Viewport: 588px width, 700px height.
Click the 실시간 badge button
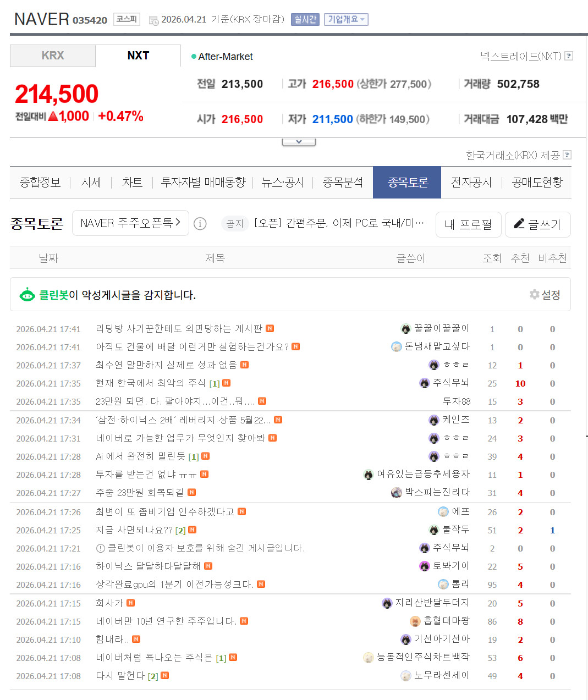[305, 19]
